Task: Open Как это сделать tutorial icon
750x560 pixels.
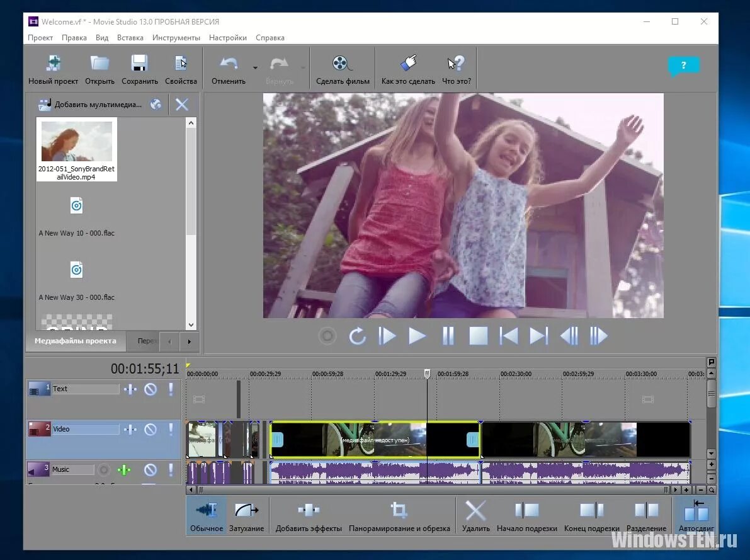Action: click(408, 69)
